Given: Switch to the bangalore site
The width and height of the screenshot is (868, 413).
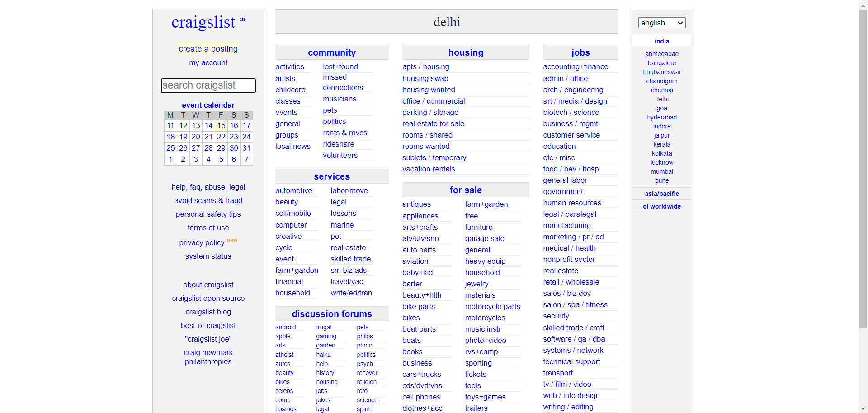Looking at the screenshot, I should 662,63.
